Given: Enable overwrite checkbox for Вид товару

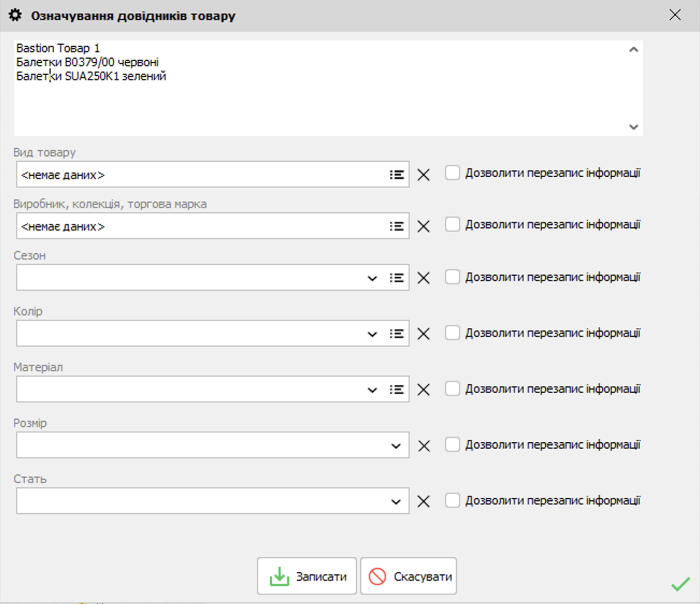Looking at the screenshot, I should point(453,173).
